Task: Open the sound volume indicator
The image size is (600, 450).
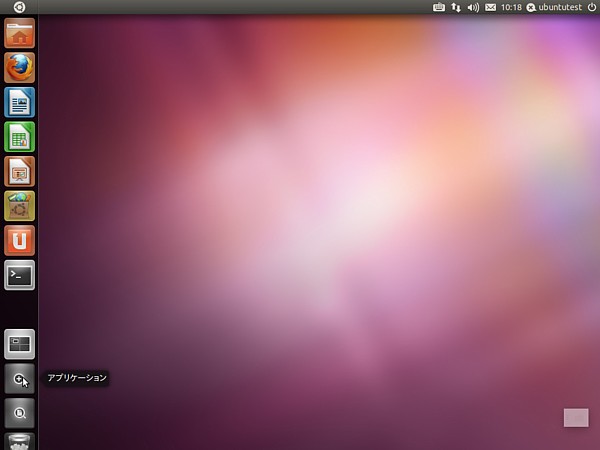Action: point(473,7)
